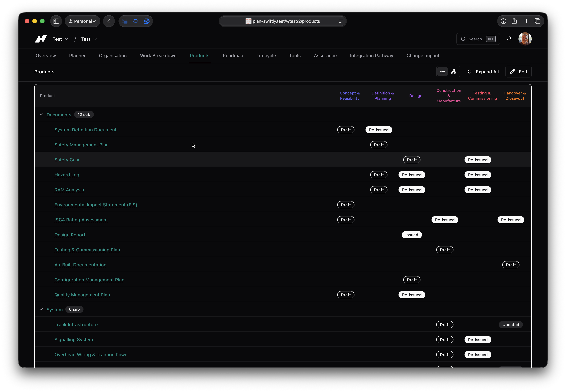Collapse the Documents group chevron

tap(41, 114)
